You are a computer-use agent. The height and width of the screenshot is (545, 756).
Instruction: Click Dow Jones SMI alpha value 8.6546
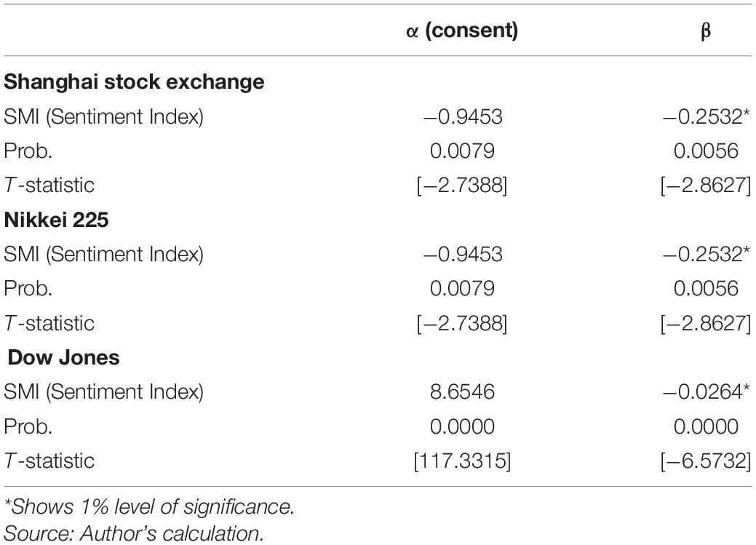pyautogui.click(x=462, y=391)
